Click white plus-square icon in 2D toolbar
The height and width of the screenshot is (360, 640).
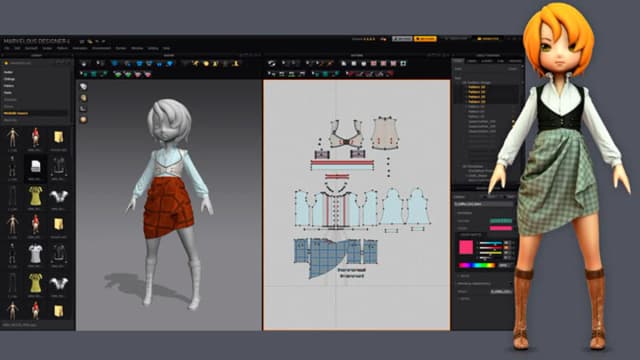(403, 63)
